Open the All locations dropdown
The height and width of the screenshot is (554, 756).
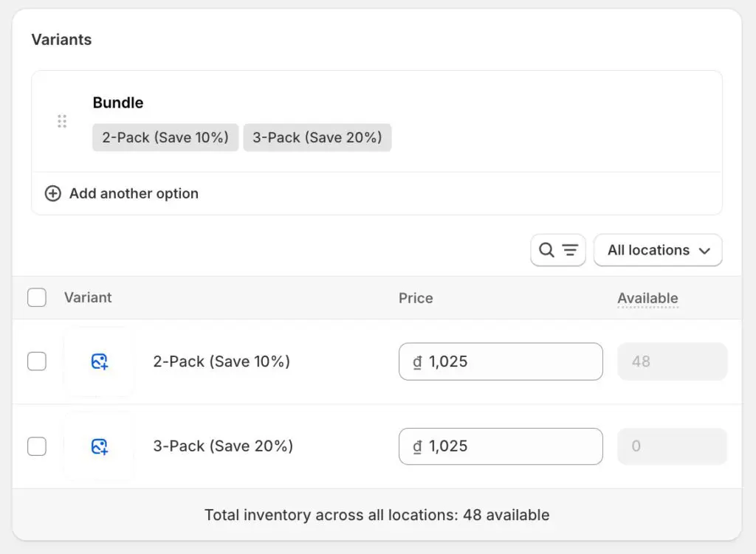point(658,250)
